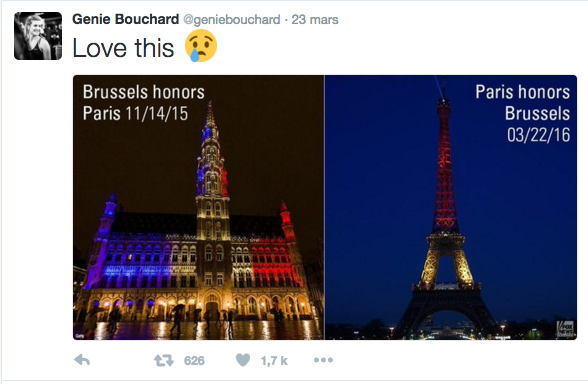Screen dimensions: 588x384
Task: Click the "Brussels honors Paris 11/14/15" caption
Action: click(x=144, y=102)
